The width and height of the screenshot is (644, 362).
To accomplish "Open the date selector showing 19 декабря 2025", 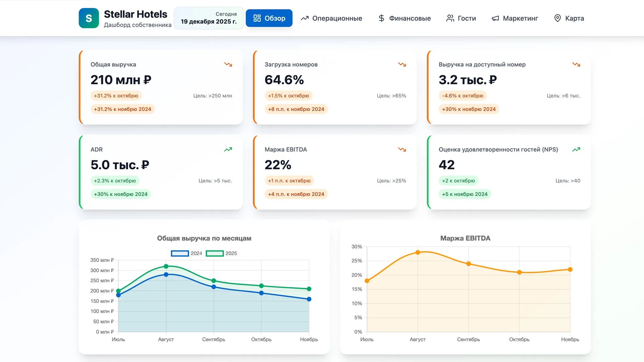I will coord(209,18).
